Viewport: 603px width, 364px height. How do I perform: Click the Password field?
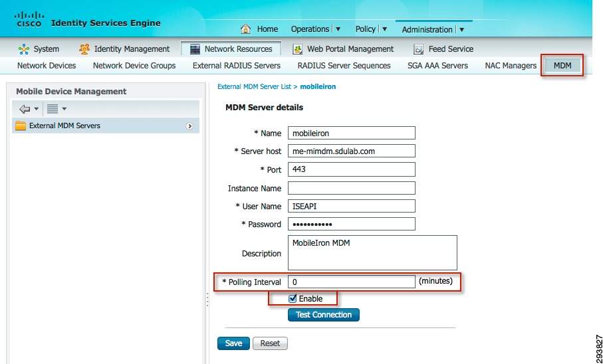(352, 224)
